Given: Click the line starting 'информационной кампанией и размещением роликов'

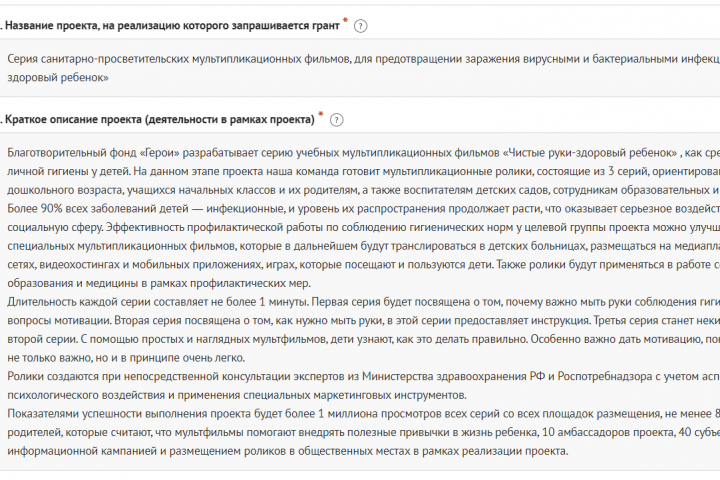Looking at the screenshot, I should 287,451.
